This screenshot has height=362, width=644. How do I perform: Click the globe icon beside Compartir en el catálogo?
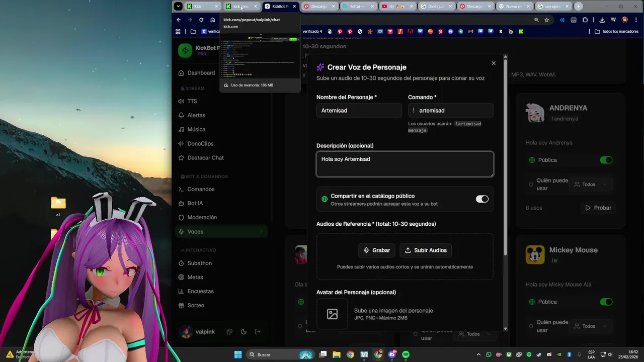click(x=325, y=199)
